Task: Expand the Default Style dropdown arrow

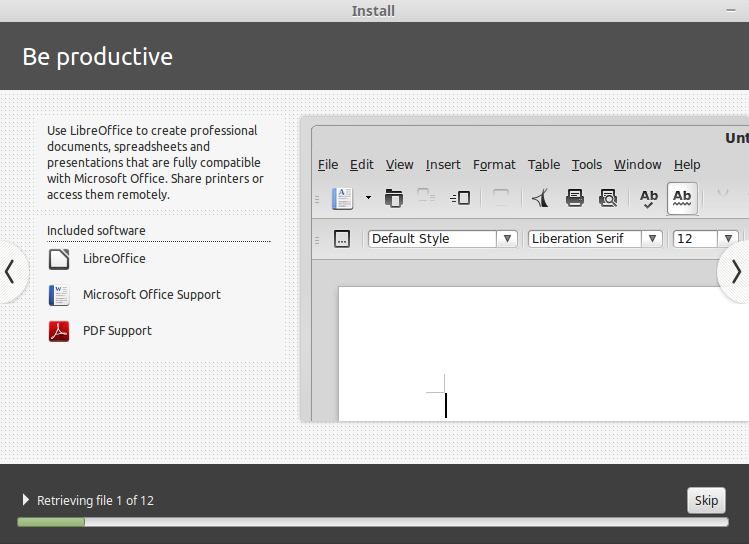Action: pos(507,238)
